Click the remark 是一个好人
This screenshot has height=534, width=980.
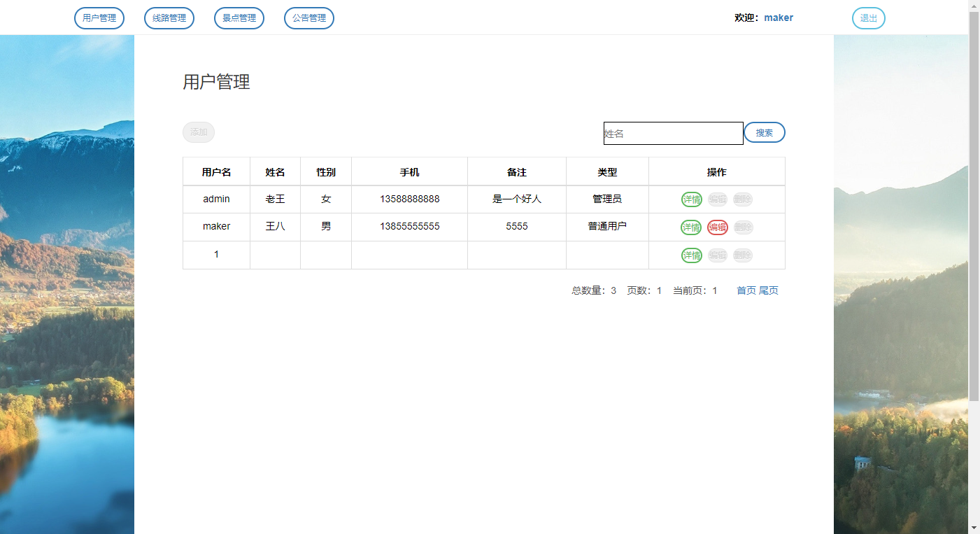coord(517,199)
